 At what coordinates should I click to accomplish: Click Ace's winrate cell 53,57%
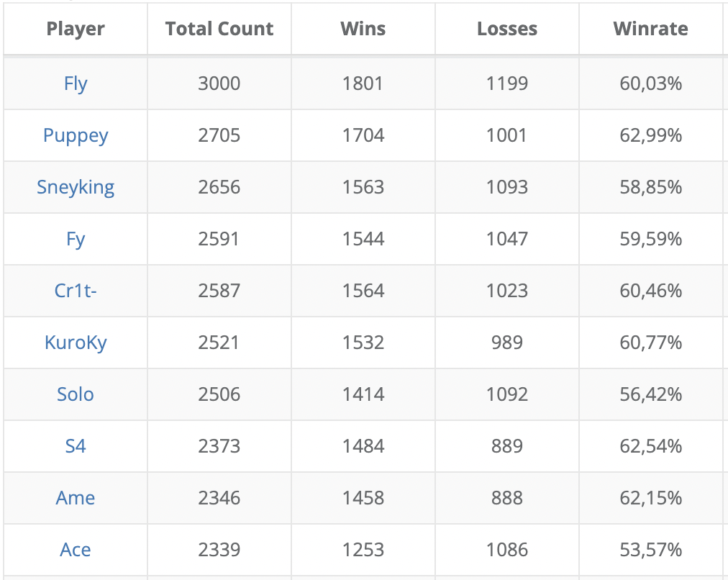click(x=650, y=550)
